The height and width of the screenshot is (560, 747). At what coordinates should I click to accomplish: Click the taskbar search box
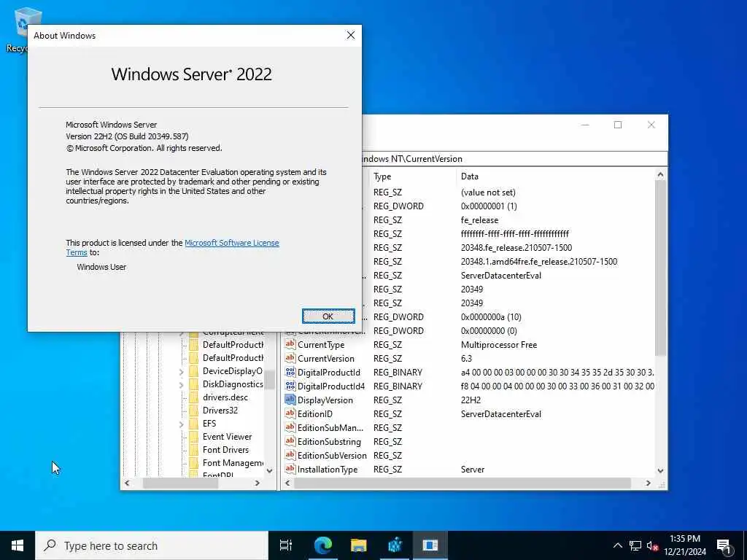click(152, 545)
